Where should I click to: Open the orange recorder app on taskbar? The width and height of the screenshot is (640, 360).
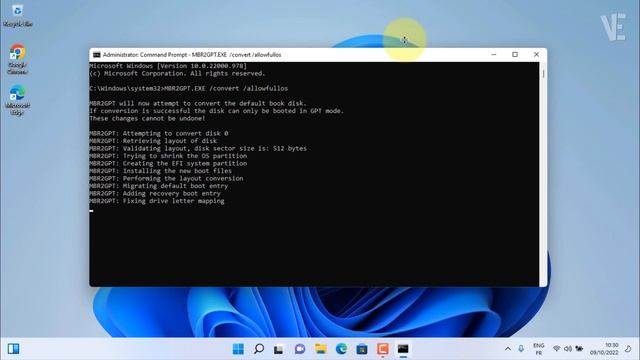382,349
